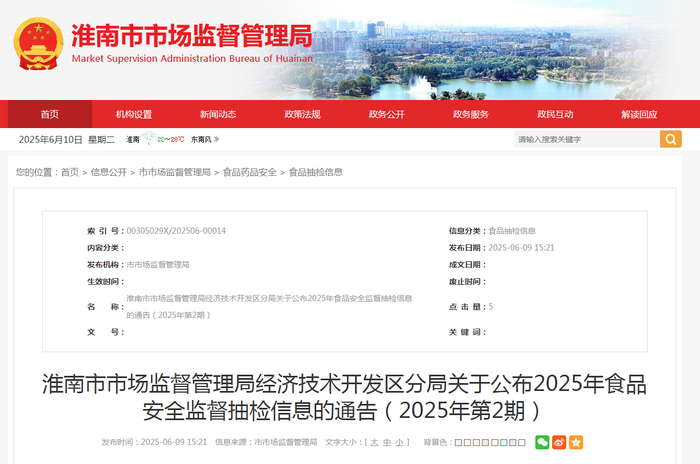Click the 市市场监督管理局 breadcrumb link
This screenshot has height=464, width=700.
(x=175, y=172)
